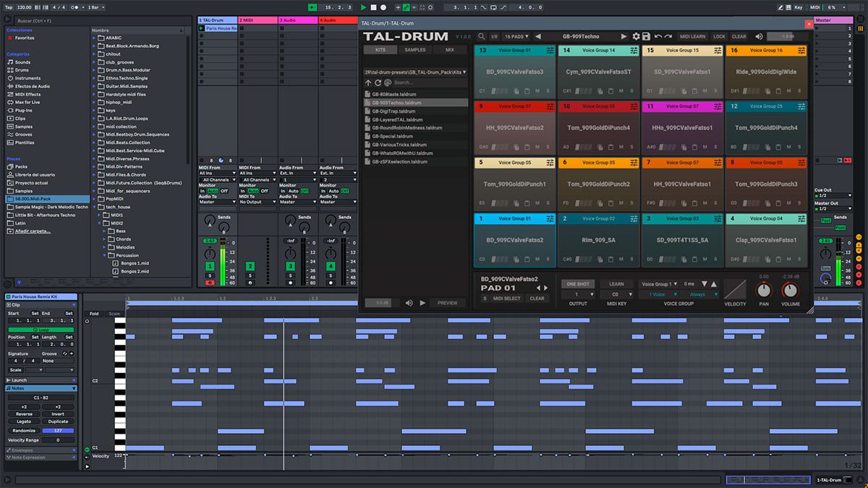Refresh the kit browser file list

(x=378, y=82)
